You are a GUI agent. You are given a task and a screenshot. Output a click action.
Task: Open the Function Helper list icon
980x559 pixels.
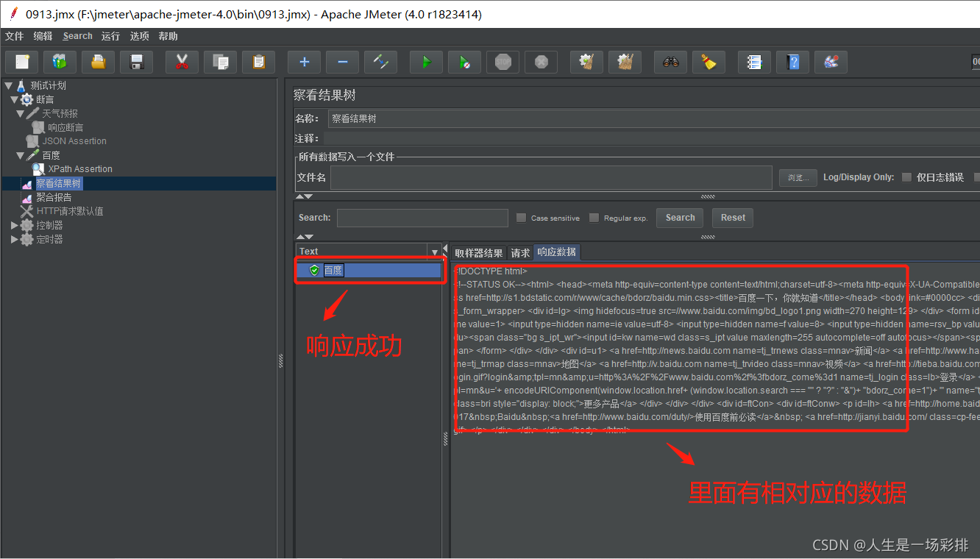[754, 62]
